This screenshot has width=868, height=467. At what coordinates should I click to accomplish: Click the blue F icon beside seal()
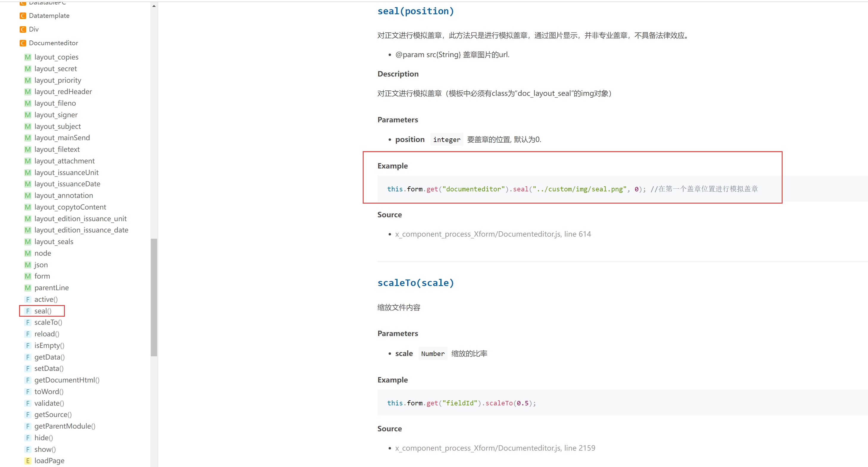[x=28, y=311]
